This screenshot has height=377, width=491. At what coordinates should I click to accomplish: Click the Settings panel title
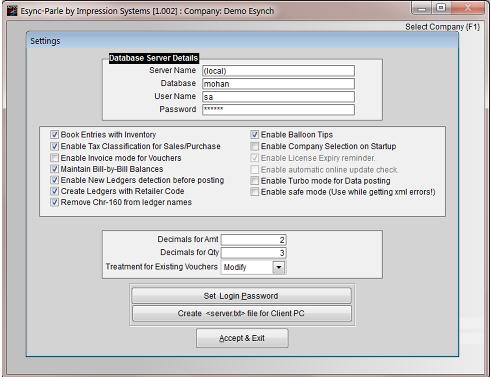(45, 41)
